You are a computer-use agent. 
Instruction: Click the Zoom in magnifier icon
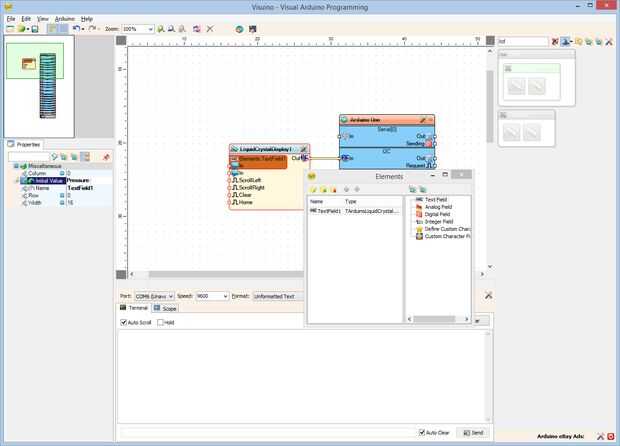coord(161,29)
